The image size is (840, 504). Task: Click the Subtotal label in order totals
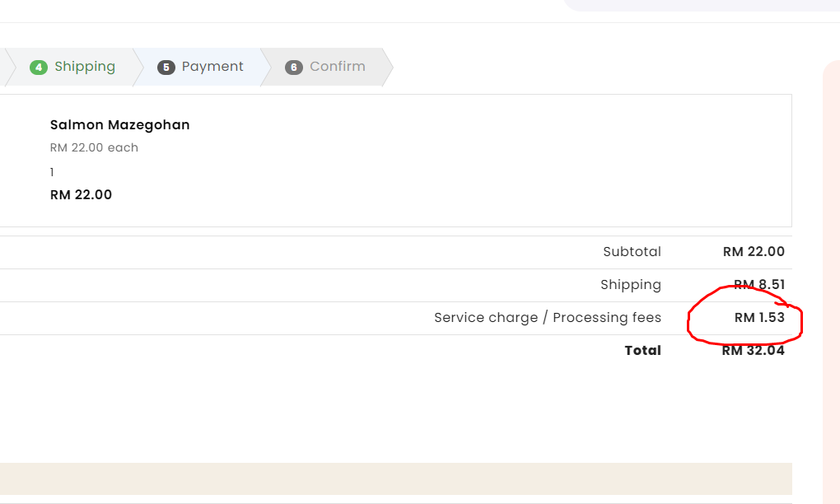[x=632, y=252]
